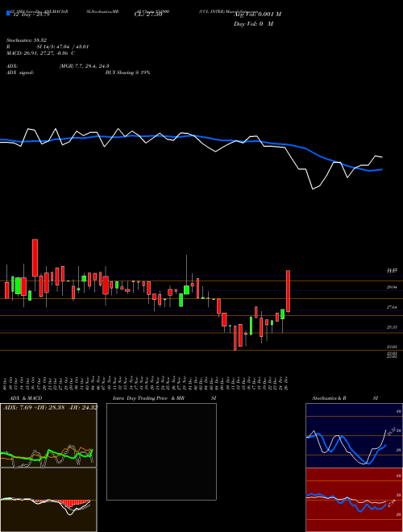Click the MACD histogram chart panel

[48, 500]
